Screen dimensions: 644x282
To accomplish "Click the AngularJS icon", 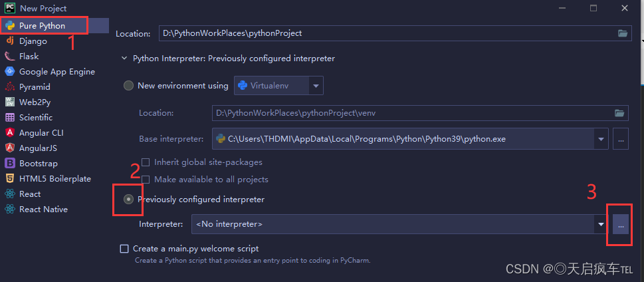I will 10,148.
